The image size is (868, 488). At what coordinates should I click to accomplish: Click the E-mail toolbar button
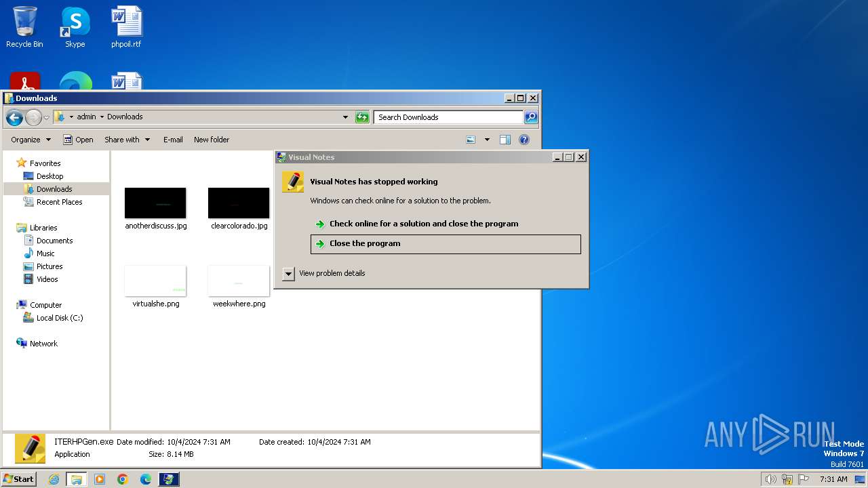(x=173, y=140)
